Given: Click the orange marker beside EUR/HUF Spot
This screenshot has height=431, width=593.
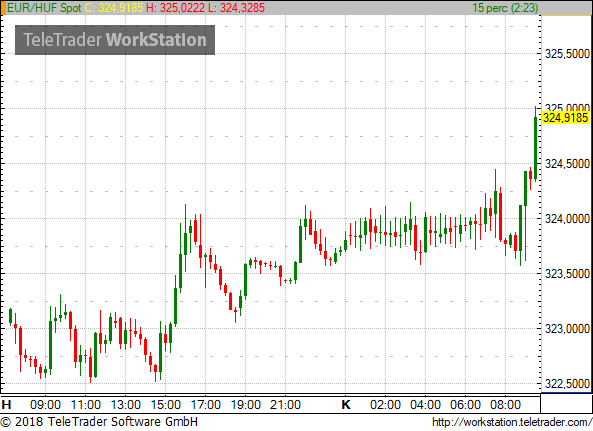Looking at the screenshot, I should (x=3, y=8).
